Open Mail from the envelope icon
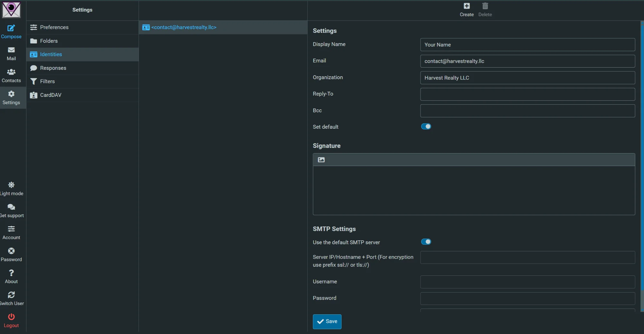This screenshot has width=644, height=334. pos(11,50)
